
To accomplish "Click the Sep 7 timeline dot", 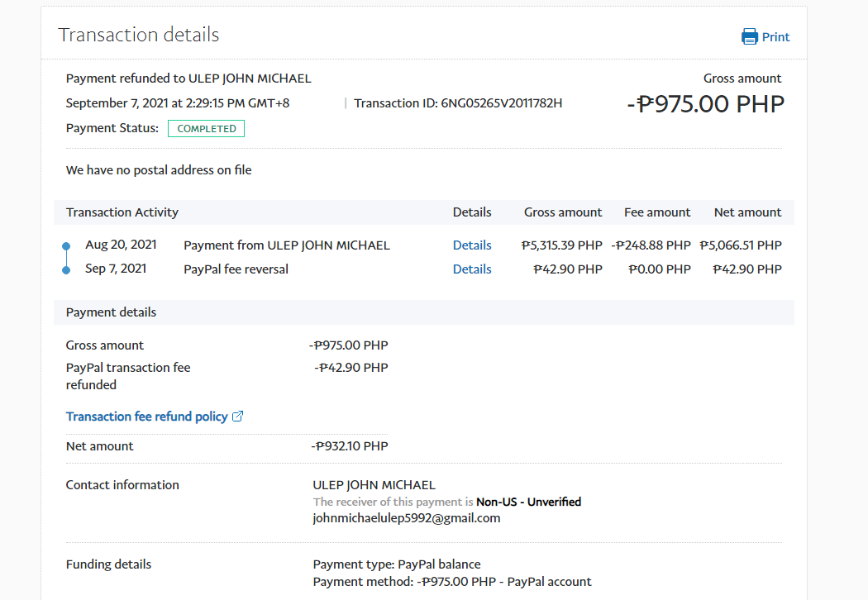I will click(66, 269).
